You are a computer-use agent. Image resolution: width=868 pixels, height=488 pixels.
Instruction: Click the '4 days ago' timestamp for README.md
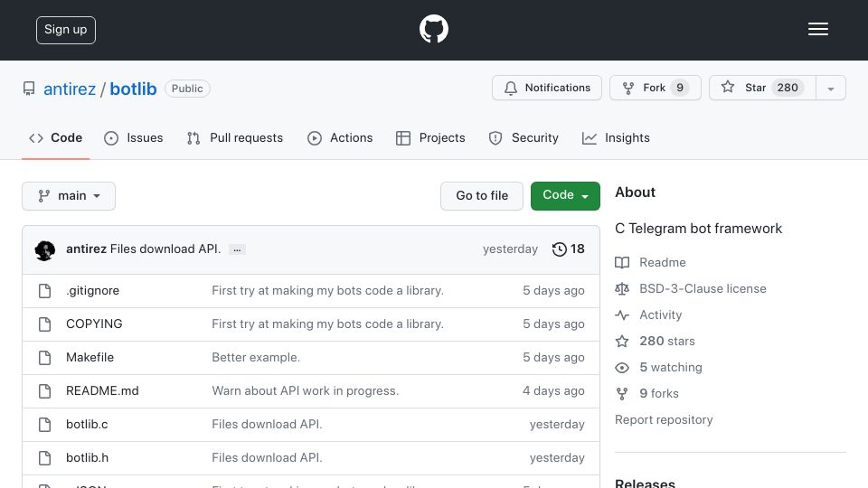point(553,390)
